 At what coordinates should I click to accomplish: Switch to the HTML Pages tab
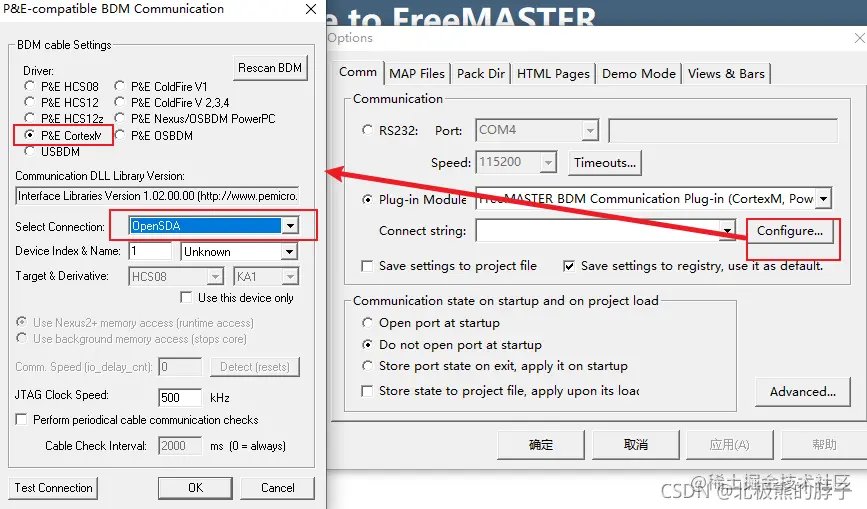point(553,74)
